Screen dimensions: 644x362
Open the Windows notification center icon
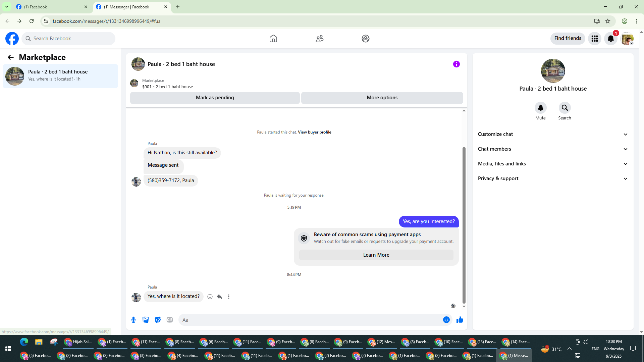633,349
